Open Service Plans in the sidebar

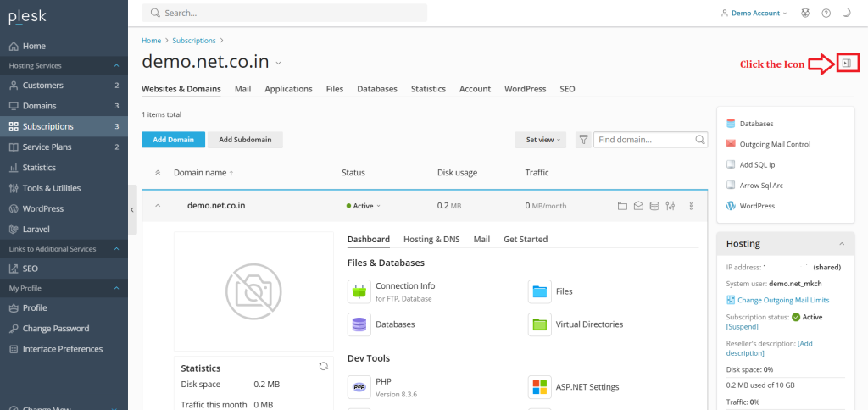(x=64, y=147)
